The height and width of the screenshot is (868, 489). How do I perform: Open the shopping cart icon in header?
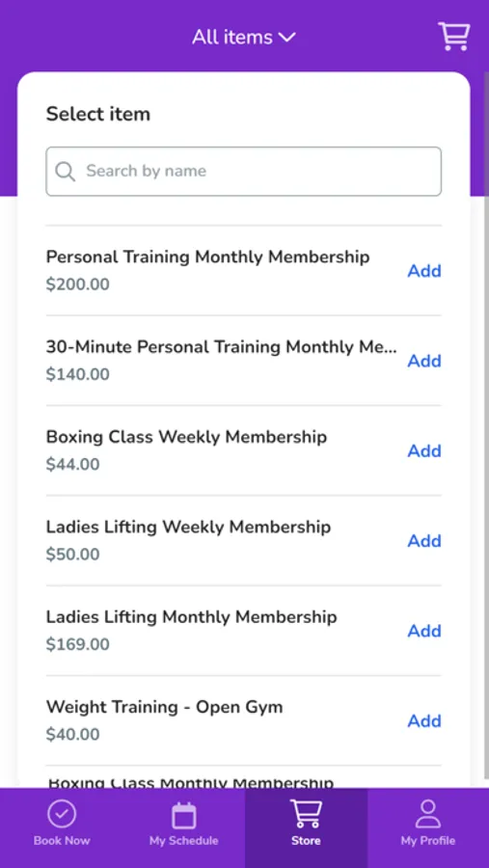point(453,37)
